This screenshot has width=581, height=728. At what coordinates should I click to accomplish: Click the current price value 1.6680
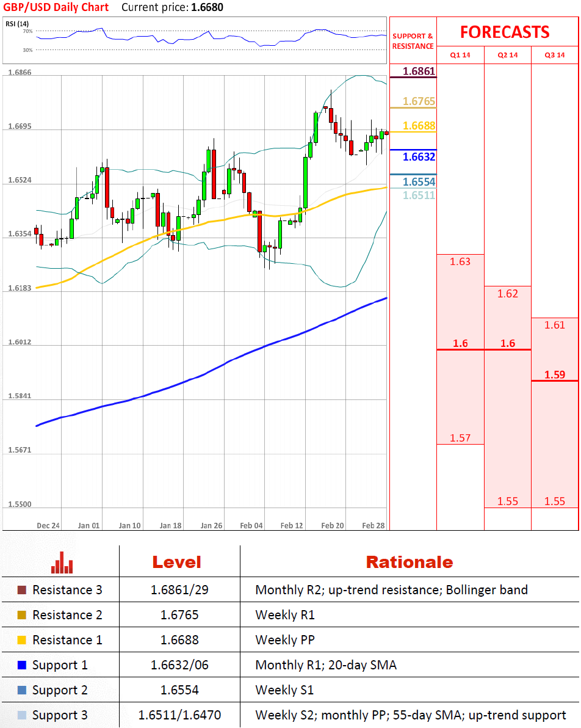[207, 7]
